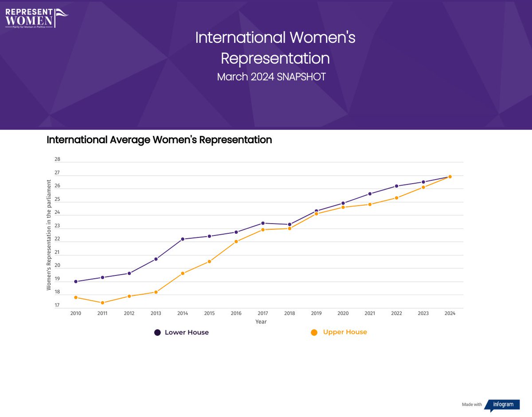Click the Represent Women logo
532x417 pixels.
(36, 17)
